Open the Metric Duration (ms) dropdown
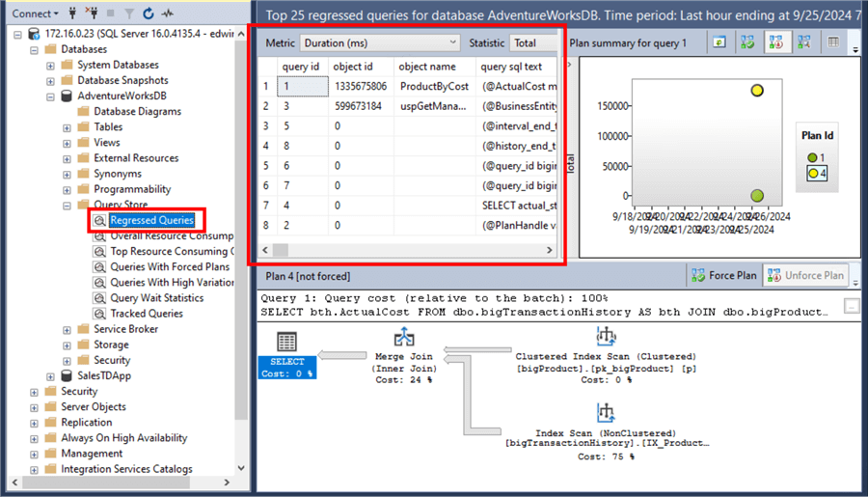The image size is (868, 497). click(380, 42)
